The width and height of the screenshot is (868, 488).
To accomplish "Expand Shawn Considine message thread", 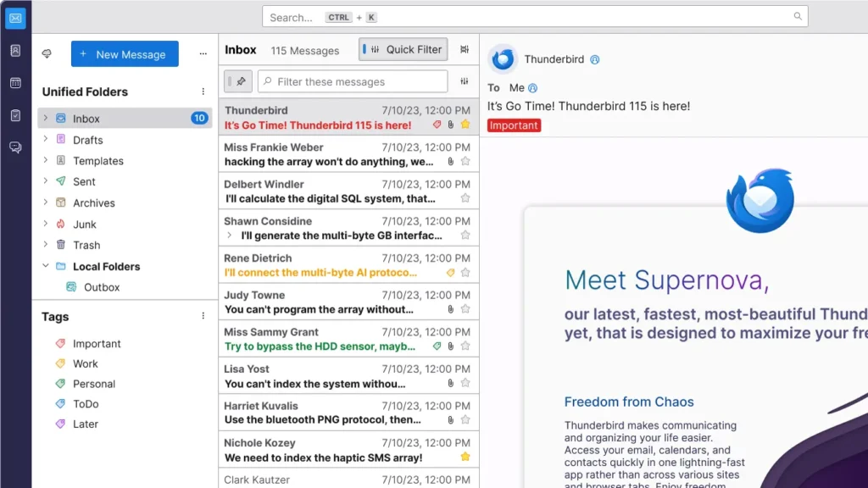I will pos(230,236).
